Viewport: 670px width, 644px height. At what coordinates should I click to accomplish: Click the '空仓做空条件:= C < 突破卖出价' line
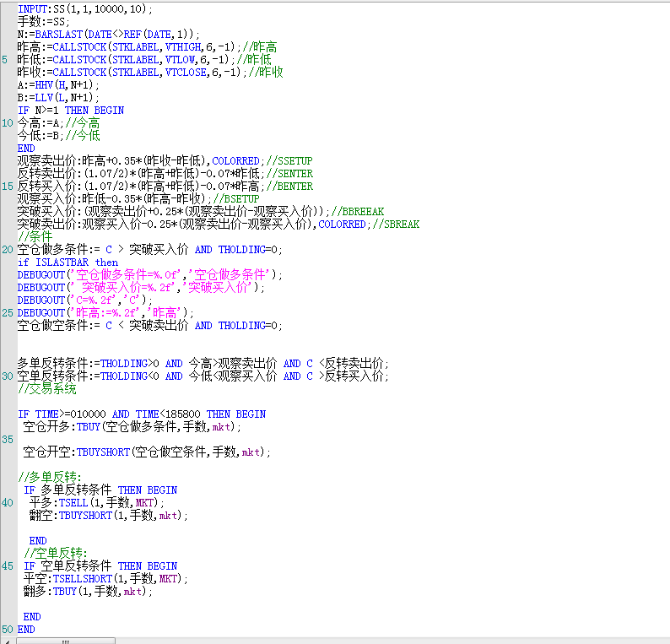pos(150,326)
